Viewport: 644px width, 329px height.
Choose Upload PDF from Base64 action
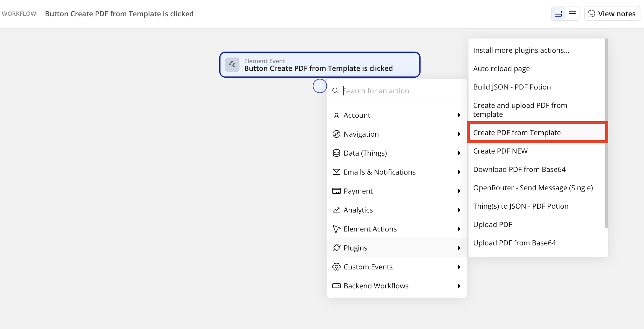pos(514,243)
